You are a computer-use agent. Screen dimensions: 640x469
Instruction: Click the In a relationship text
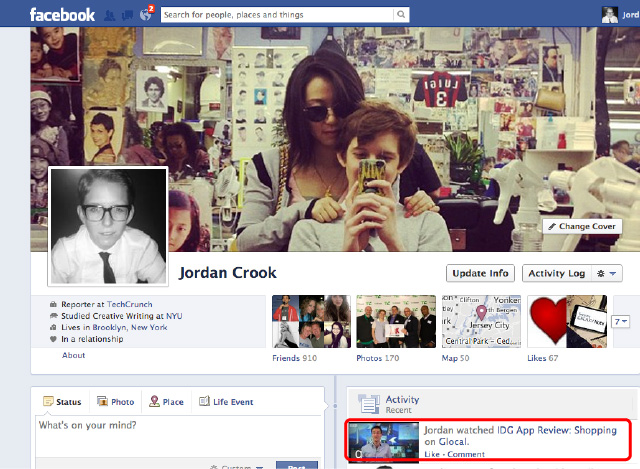(92, 339)
